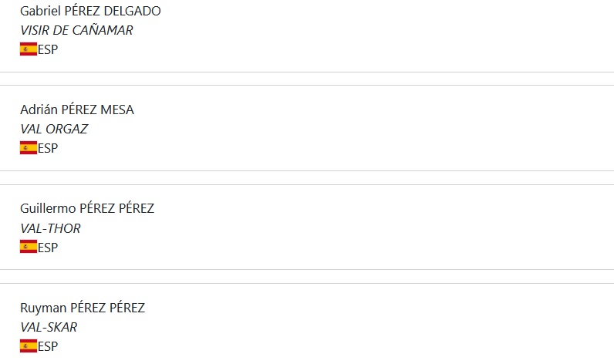The height and width of the screenshot is (364, 614).
Task: Click the separator gap below Adrián's entry
Action: point(307,177)
